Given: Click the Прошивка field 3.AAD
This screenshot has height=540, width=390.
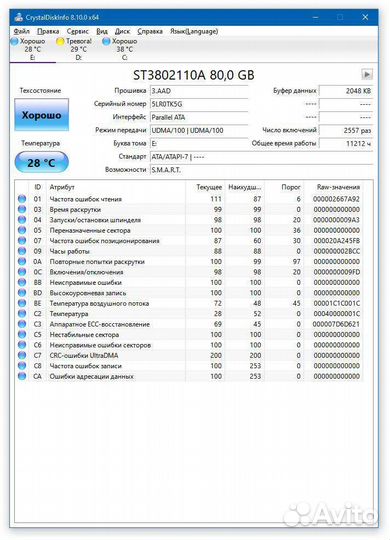Looking at the screenshot, I should coord(199,91).
